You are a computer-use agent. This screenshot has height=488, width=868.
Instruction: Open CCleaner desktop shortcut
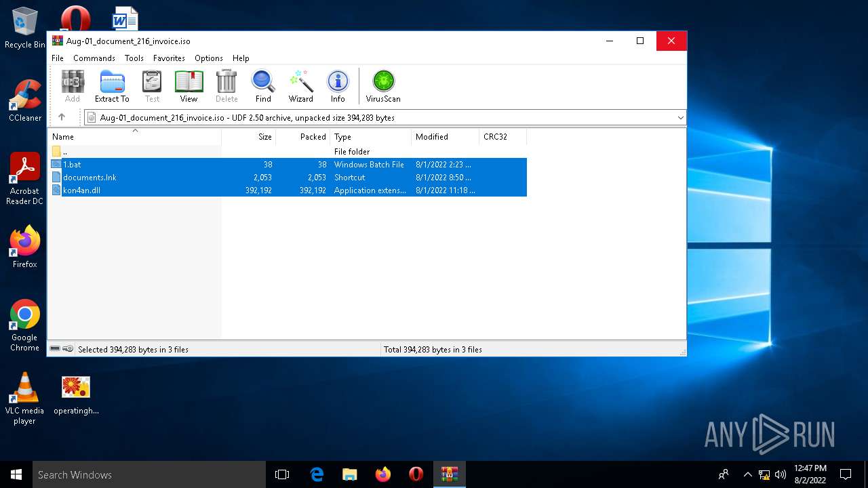tap(25, 101)
